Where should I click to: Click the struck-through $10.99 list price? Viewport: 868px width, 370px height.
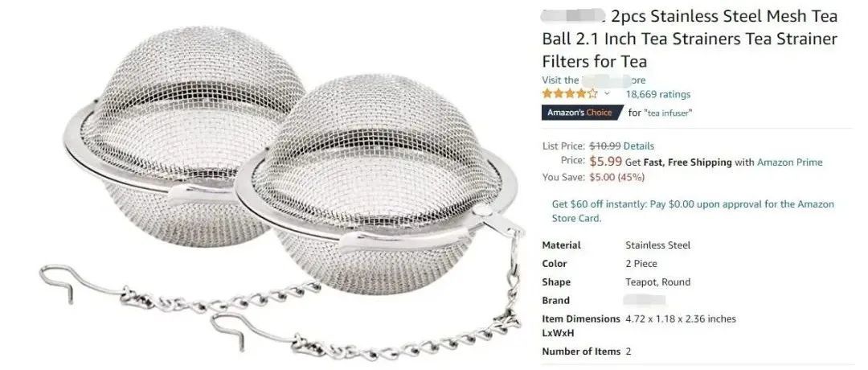605,146
